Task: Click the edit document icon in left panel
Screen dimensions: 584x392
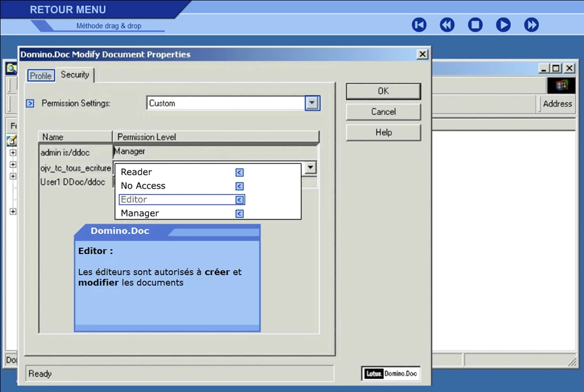Action: (12, 141)
